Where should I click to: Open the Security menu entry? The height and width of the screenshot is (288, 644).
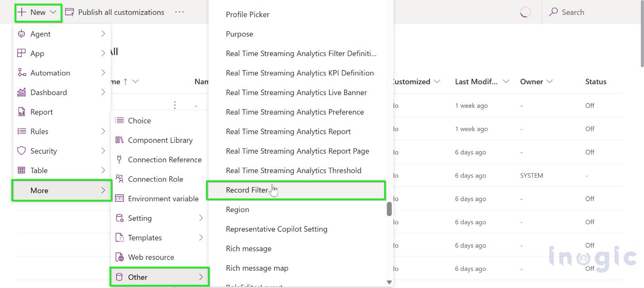point(62,151)
